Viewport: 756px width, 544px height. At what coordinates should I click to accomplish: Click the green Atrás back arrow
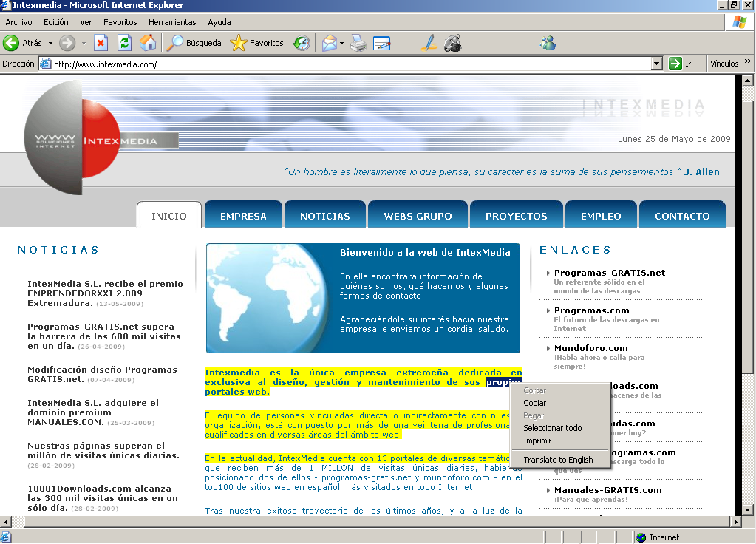11,43
